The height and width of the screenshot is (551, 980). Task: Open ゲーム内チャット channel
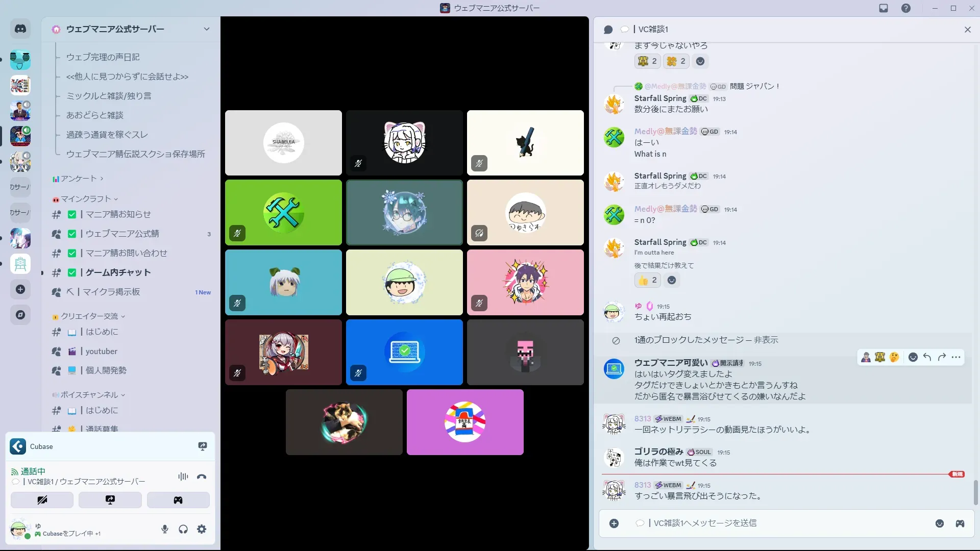pos(118,272)
